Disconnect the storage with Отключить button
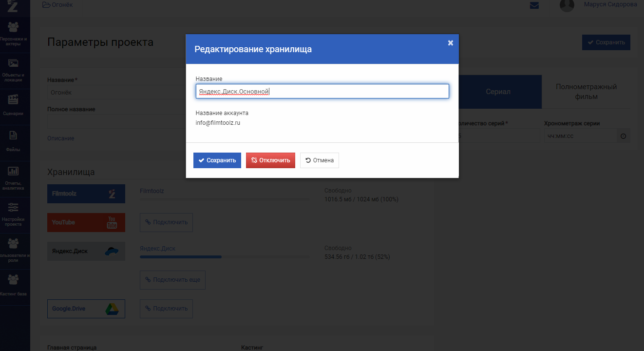The image size is (644, 351). [x=270, y=160]
